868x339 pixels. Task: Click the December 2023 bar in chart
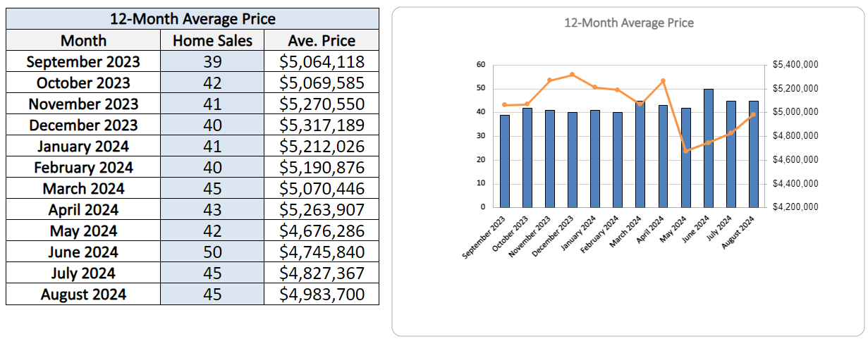point(572,160)
